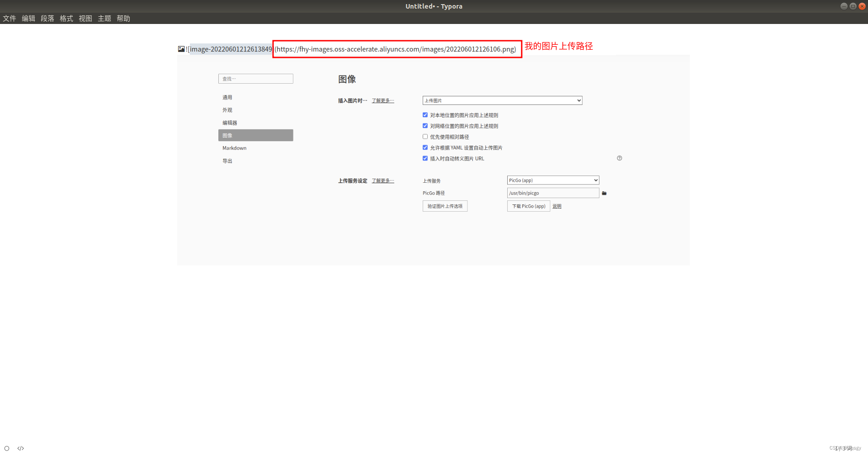The height and width of the screenshot is (455, 868).
Task: Click the 下载 PicGo (app) button
Action: 528,206
